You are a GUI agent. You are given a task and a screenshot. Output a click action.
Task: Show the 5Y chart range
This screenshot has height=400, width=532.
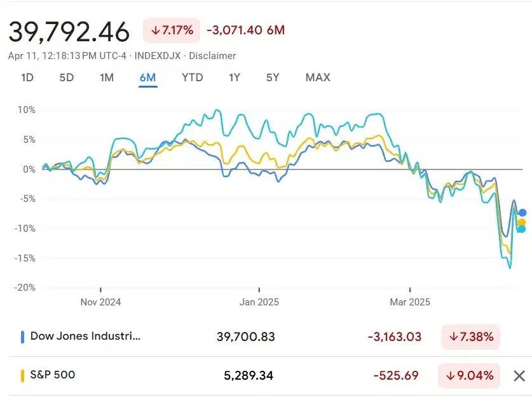[x=273, y=77]
